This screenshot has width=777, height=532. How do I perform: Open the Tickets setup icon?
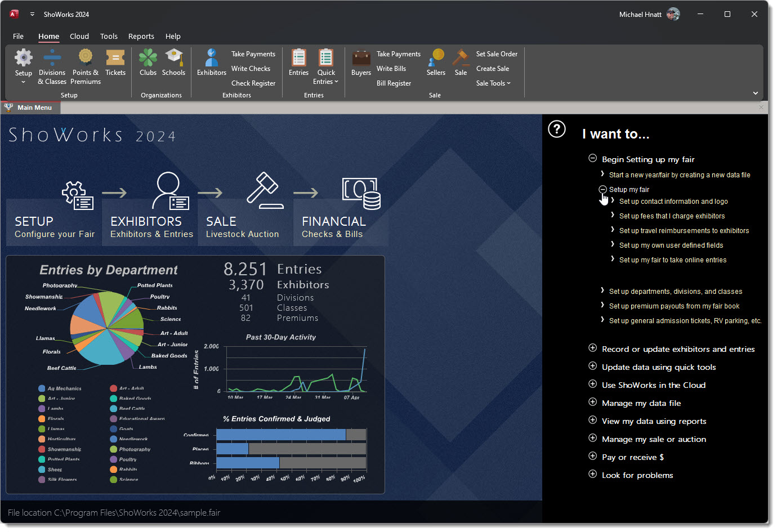115,63
